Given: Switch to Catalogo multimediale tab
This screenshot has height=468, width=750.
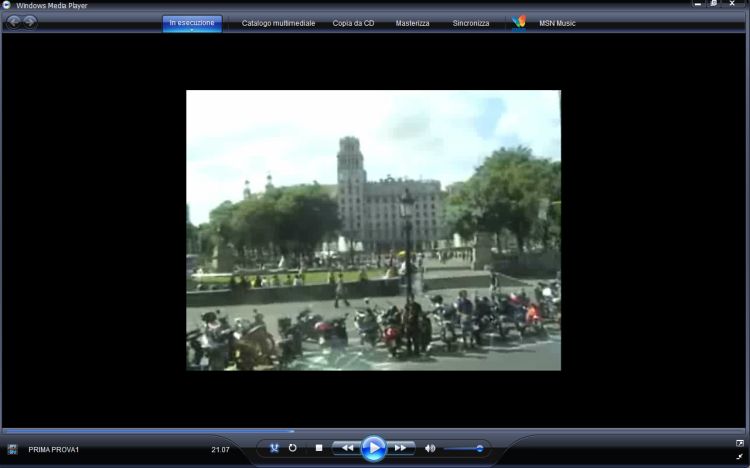Looking at the screenshot, I should (x=279, y=23).
